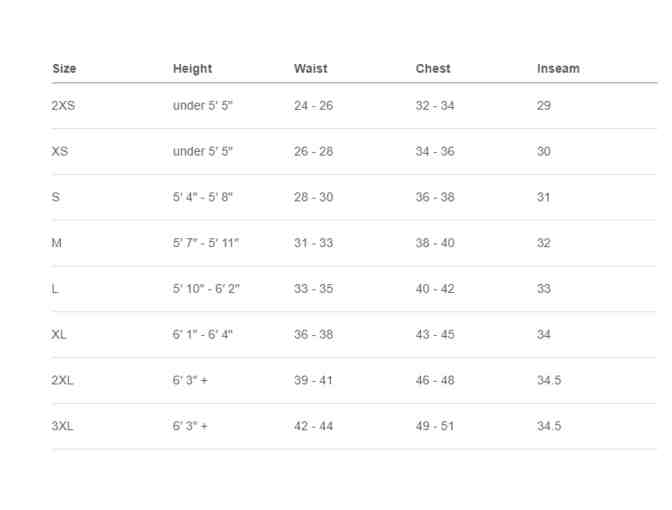672x510 pixels.
Task: Click chest range 43 - 45
Action: [x=435, y=334]
